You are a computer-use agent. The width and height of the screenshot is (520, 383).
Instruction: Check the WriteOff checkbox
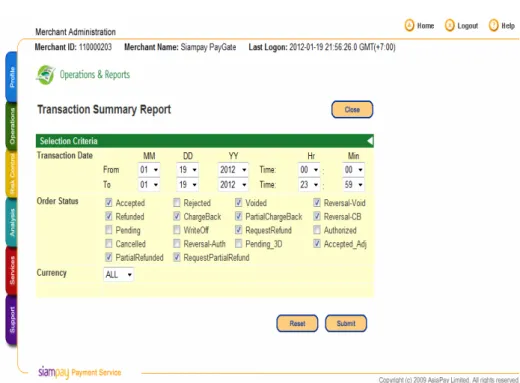pos(177,230)
